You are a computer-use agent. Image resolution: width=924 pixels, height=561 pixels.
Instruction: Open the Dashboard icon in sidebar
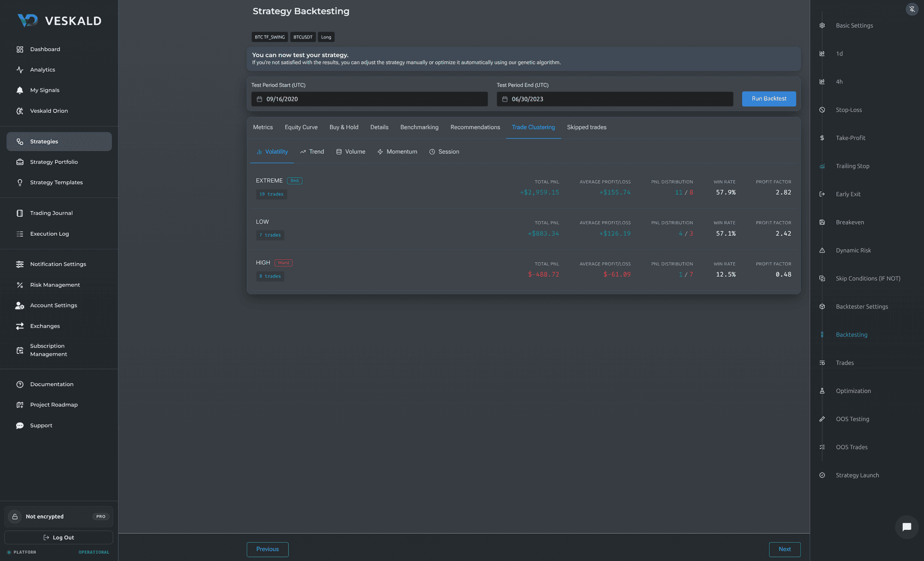pyautogui.click(x=20, y=49)
